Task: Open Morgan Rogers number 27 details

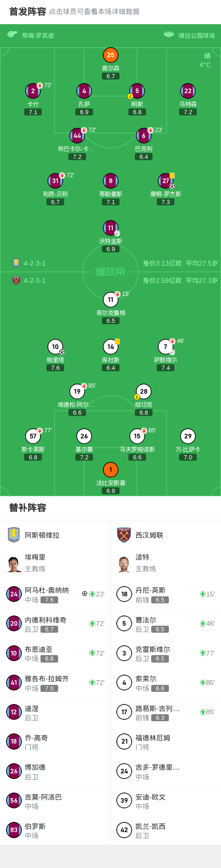Action: [x=166, y=181]
